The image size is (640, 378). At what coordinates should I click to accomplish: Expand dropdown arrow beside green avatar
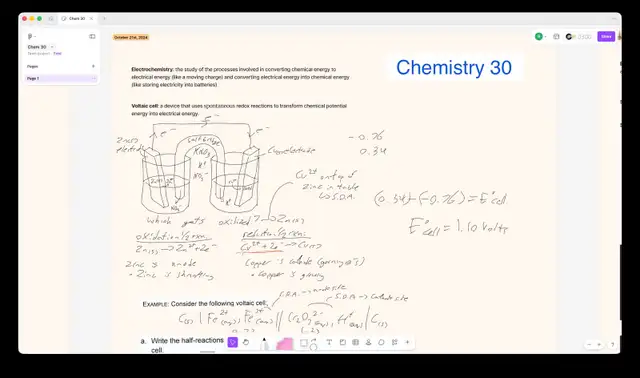pyautogui.click(x=545, y=37)
